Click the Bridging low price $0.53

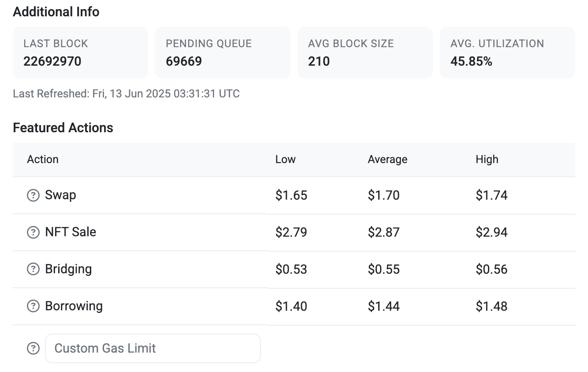[291, 269]
